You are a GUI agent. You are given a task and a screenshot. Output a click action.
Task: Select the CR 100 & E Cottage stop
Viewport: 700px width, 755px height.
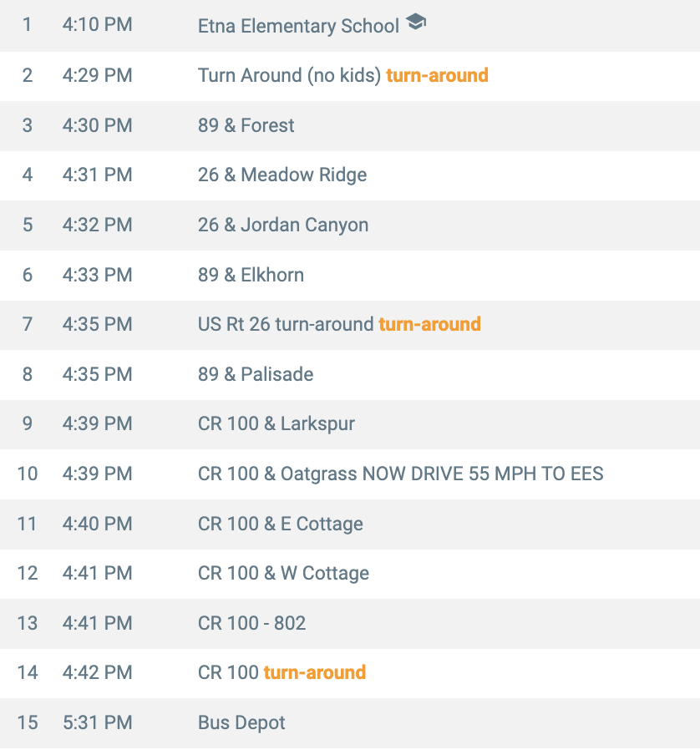pos(281,524)
